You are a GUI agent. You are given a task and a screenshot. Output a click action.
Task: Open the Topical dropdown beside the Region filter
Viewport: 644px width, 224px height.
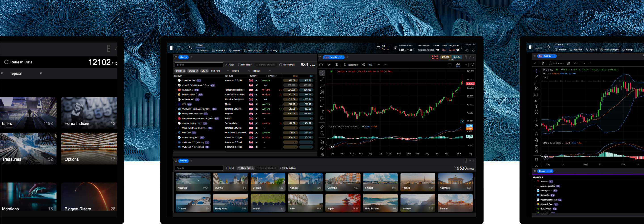262,71
